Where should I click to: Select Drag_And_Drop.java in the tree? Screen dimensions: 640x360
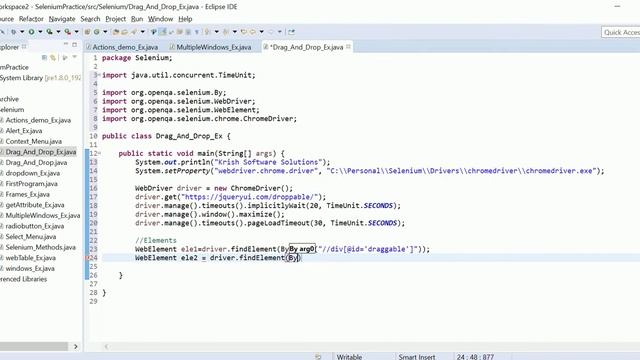[x=36, y=162]
